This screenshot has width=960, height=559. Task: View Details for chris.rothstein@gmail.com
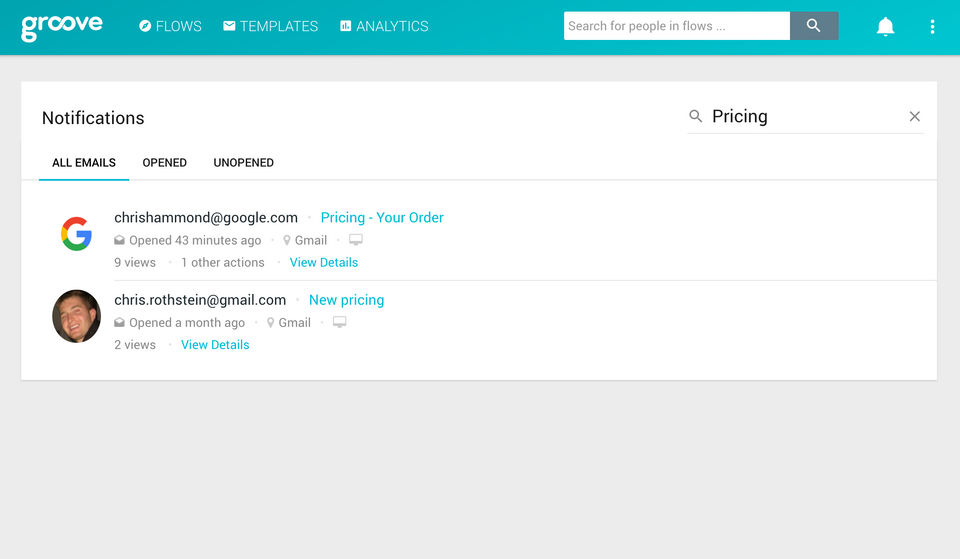click(x=215, y=344)
